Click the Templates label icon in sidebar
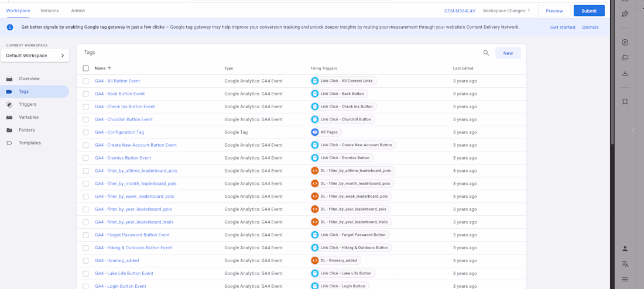The height and width of the screenshot is (289, 644). pos(9,143)
